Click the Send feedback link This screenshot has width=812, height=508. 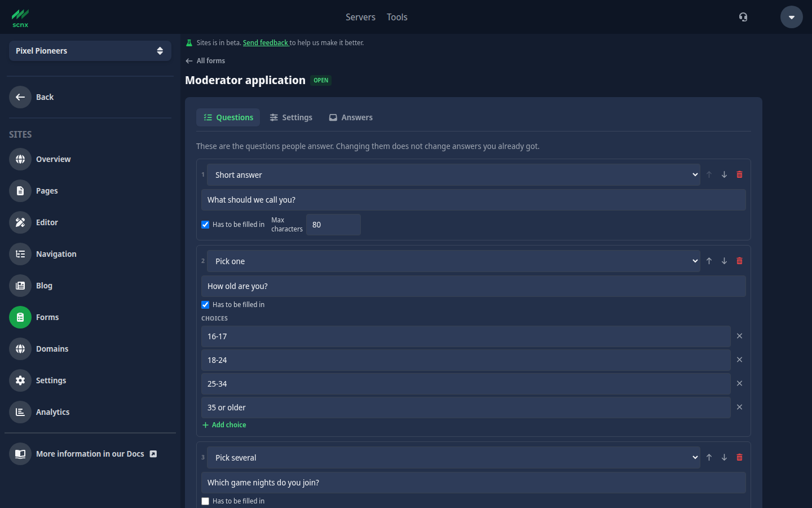click(x=265, y=43)
